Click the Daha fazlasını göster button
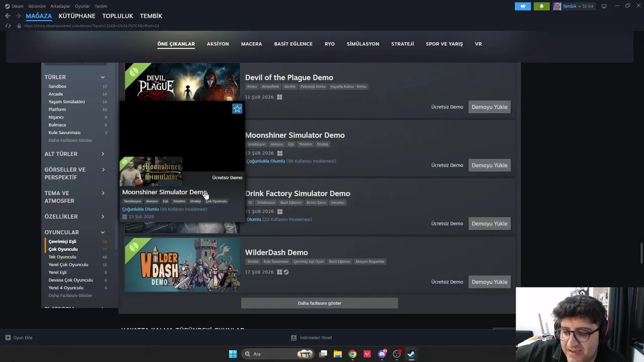This screenshot has width=644, height=362. (319, 303)
